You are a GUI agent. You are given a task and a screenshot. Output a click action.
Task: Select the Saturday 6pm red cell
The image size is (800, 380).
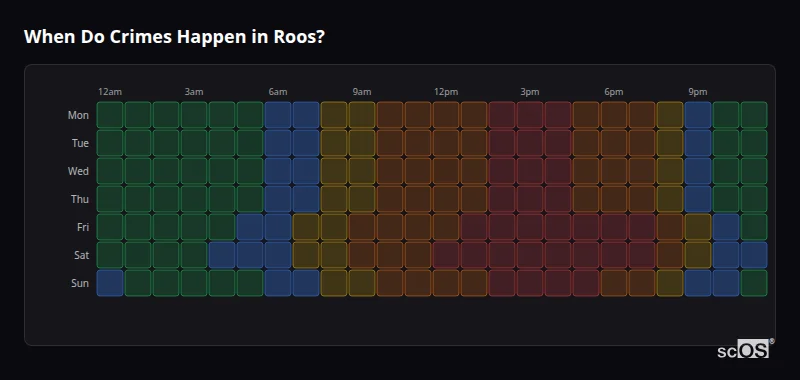[614, 255]
